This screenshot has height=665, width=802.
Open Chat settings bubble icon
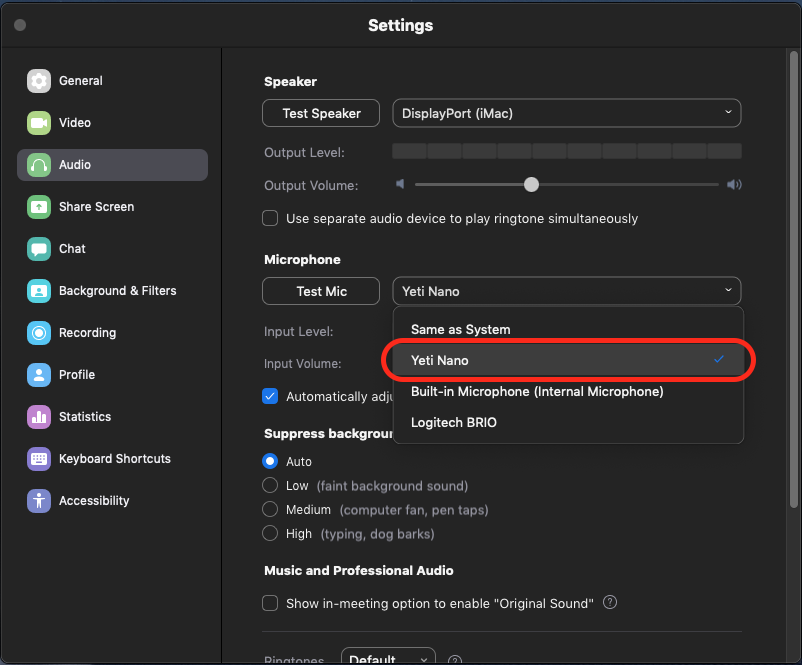coord(39,249)
